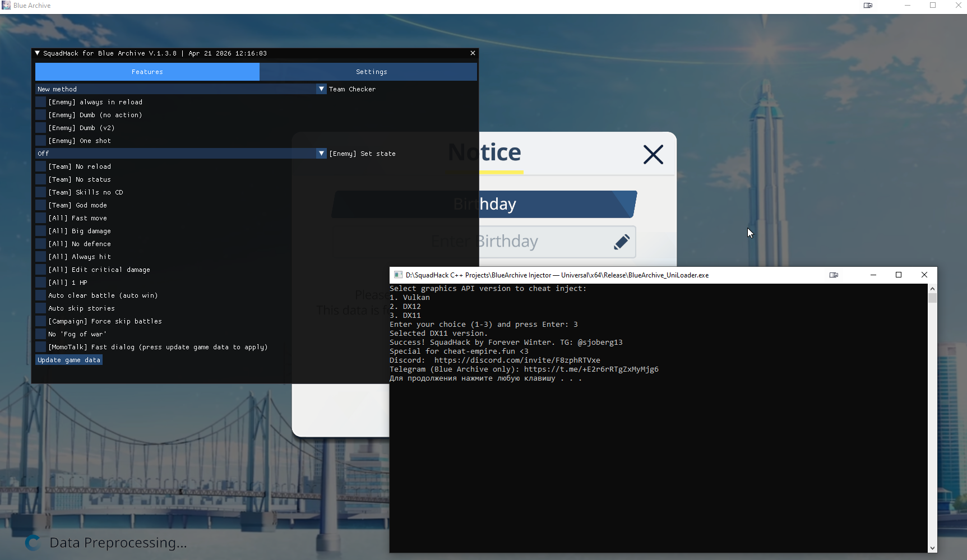Click the Telegram t.me URL in console
This screenshot has width=967, height=560.
pos(591,369)
